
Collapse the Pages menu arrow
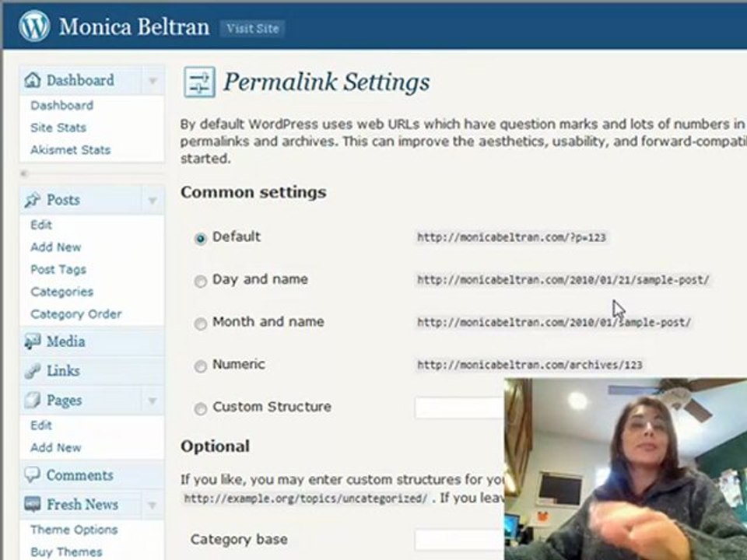click(153, 401)
